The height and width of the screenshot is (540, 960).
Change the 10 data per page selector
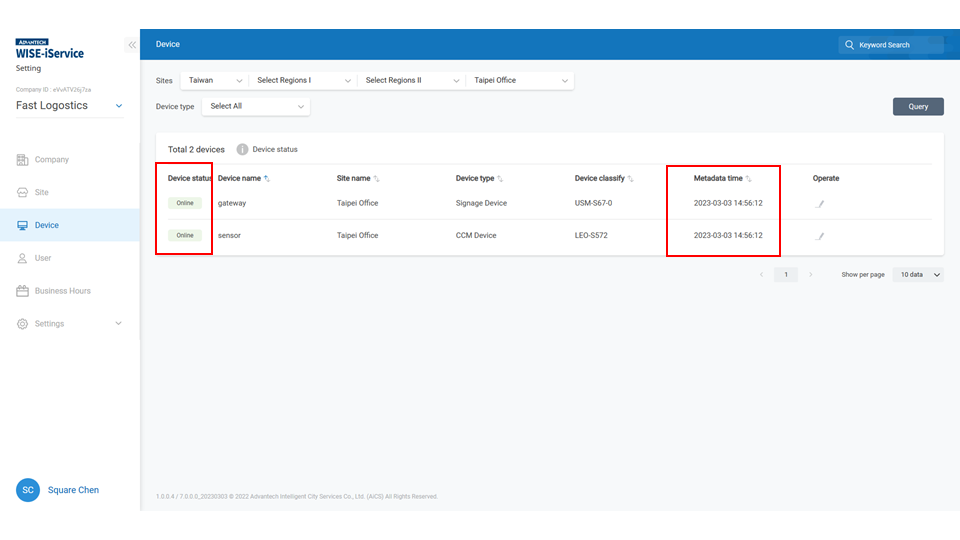(917, 274)
